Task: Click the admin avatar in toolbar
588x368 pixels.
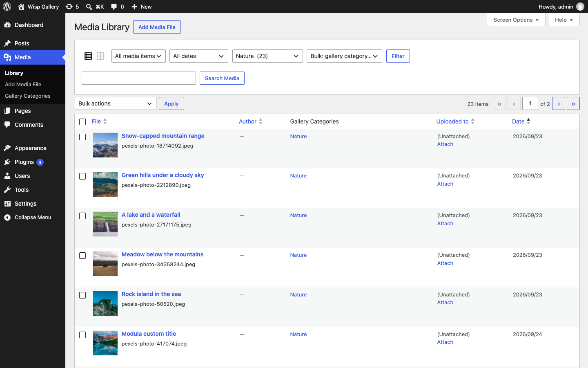Action: coord(580,7)
